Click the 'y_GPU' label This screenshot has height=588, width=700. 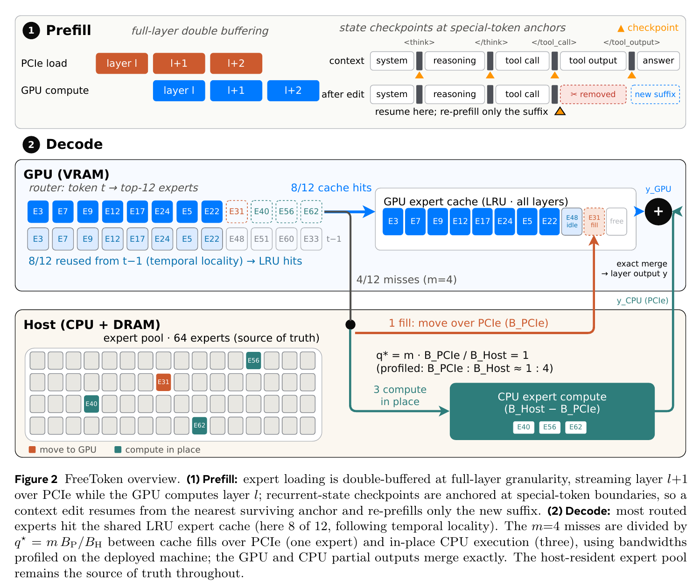(658, 189)
